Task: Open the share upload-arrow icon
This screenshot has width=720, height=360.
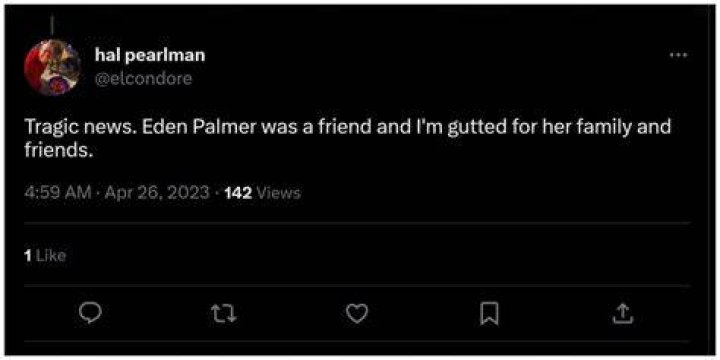Action: pyautogui.click(x=623, y=314)
